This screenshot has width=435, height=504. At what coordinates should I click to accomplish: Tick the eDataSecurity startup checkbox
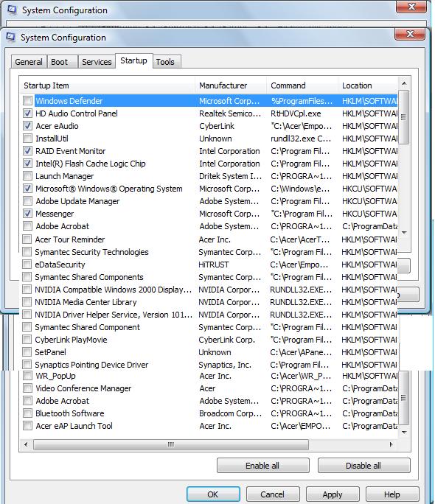(x=27, y=265)
